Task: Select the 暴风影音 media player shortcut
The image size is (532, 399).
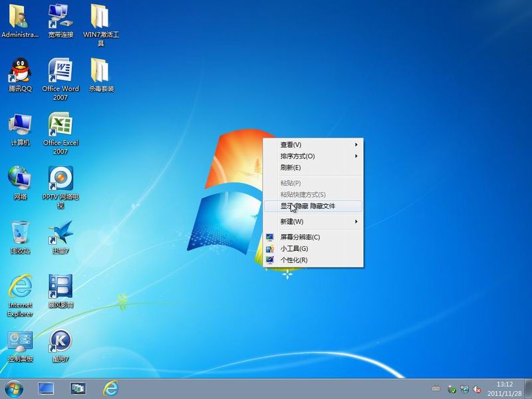Action: point(61,291)
